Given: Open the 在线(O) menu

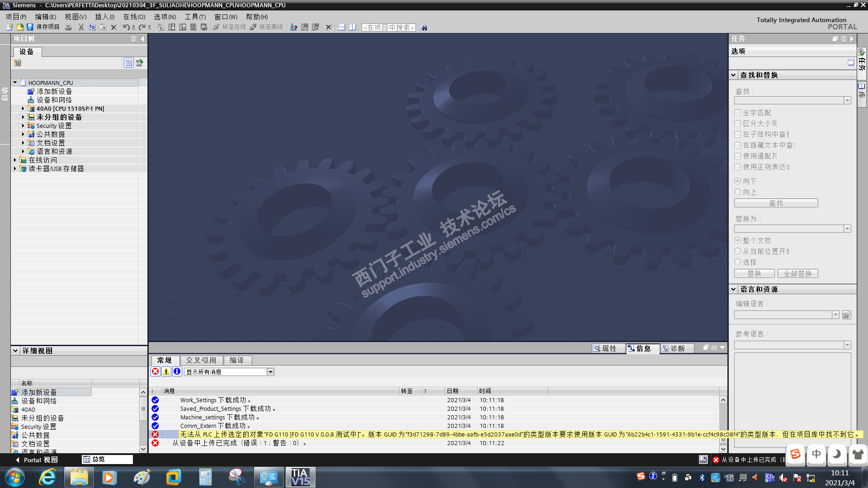Looking at the screenshot, I should (x=134, y=17).
